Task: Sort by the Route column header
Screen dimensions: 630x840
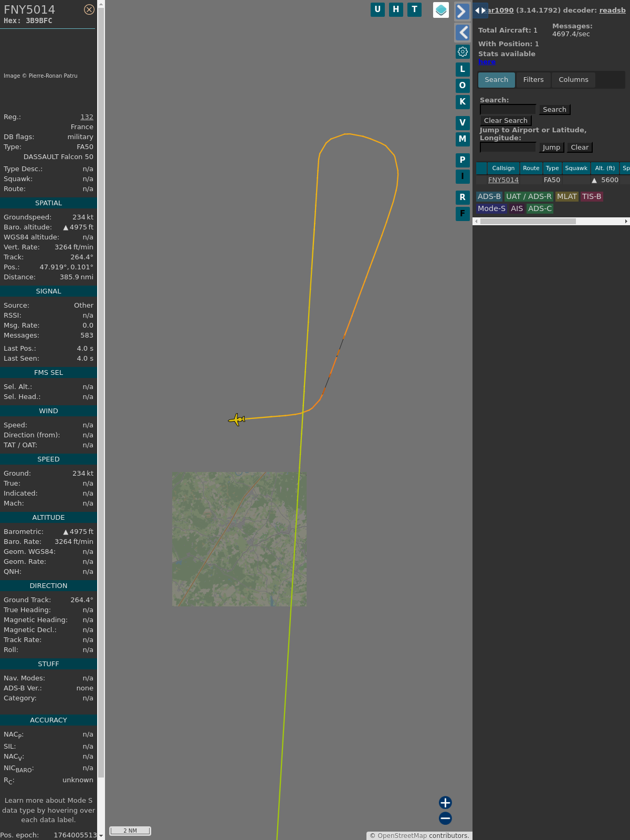Action: pos(531,168)
